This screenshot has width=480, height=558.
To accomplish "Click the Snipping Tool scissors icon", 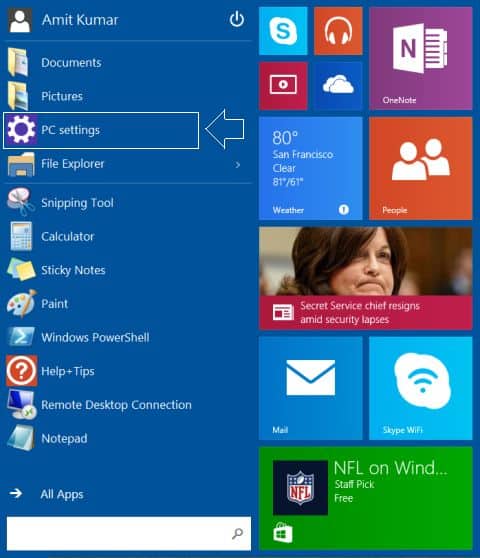I will click(21, 202).
